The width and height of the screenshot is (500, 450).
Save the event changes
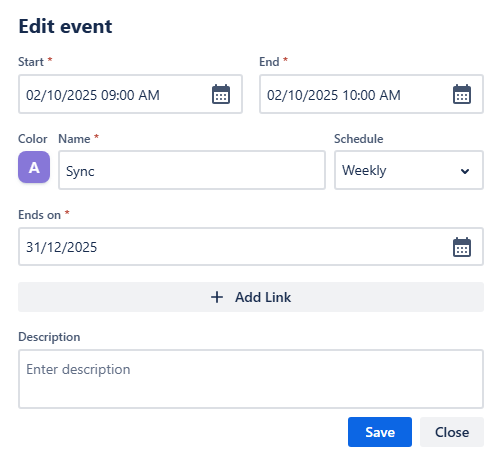380,432
